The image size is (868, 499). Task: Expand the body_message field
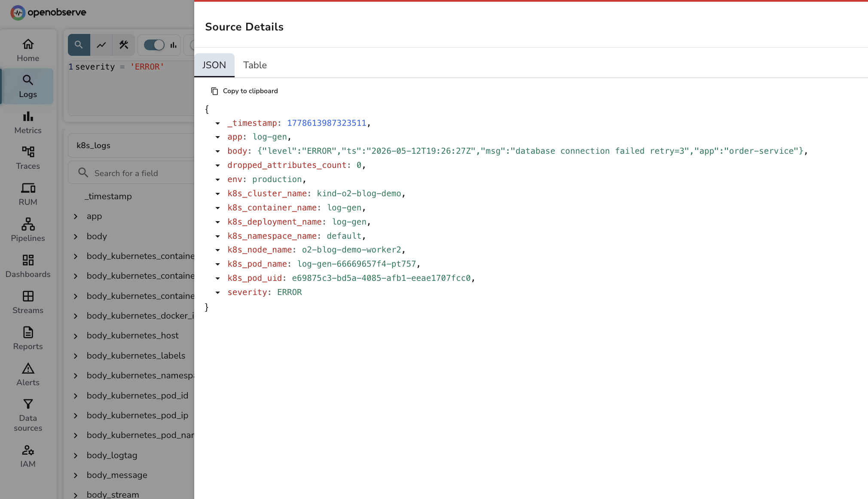click(76, 475)
